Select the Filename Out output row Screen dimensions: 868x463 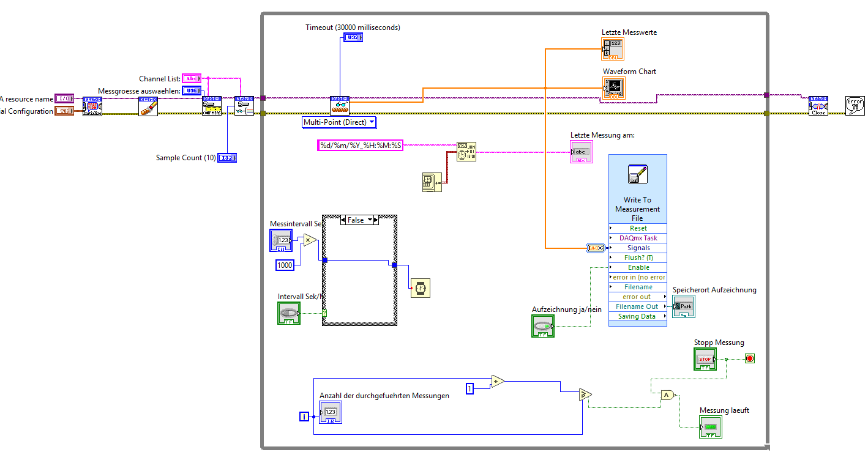[638, 306]
